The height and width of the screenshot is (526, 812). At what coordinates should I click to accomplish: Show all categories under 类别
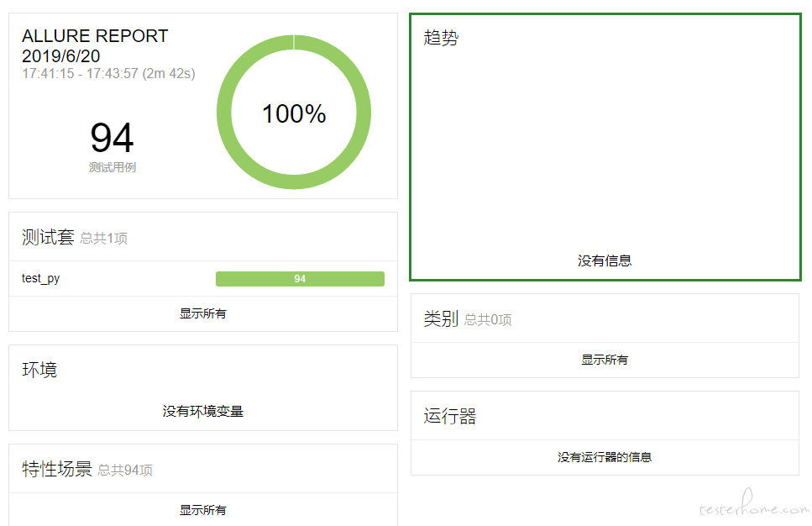(605, 360)
